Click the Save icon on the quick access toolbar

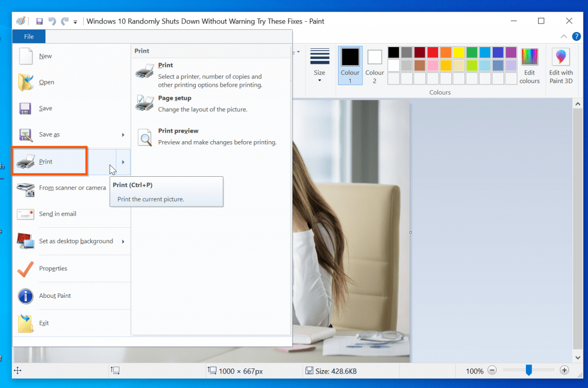coord(40,21)
